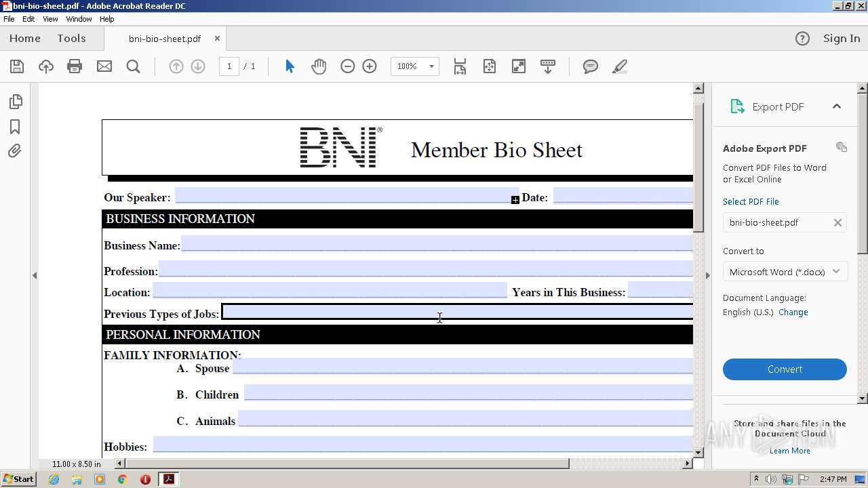The height and width of the screenshot is (488, 868).
Task: Click the right pane scrollbar thumb
Action: pos(863,174)
